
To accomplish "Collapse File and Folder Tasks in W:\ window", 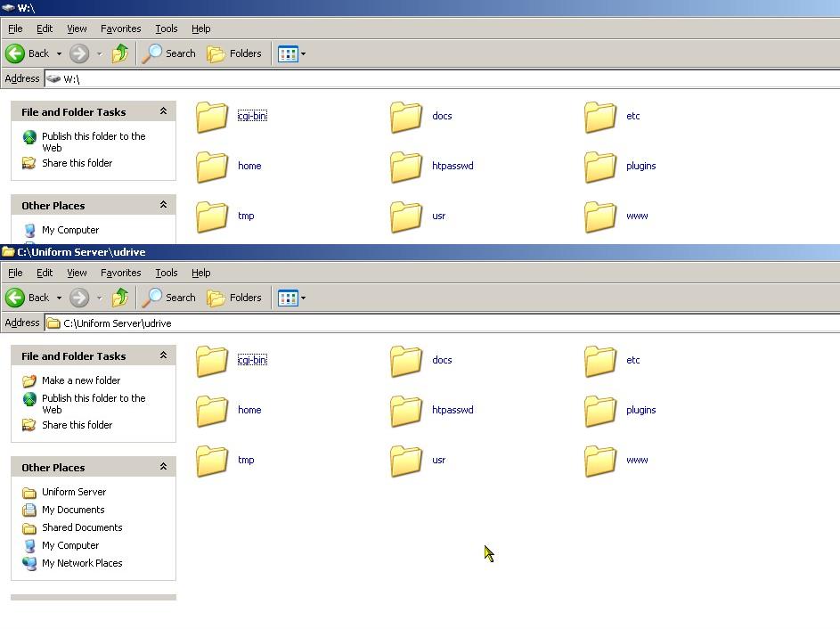I will [163, 111].
